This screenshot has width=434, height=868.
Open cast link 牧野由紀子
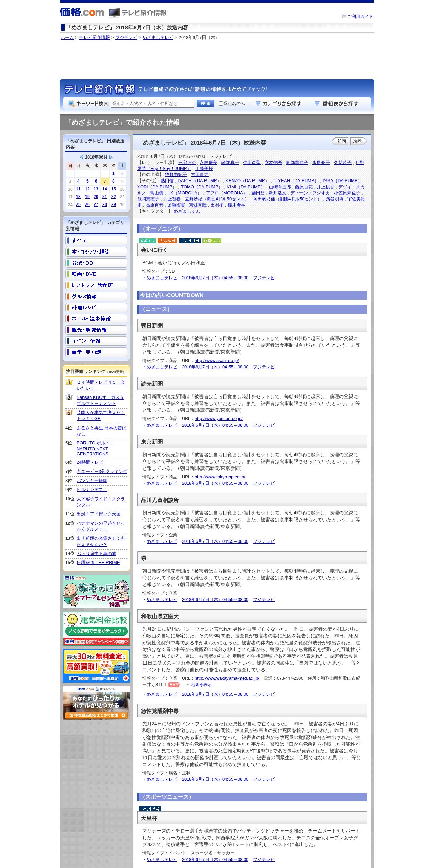click(x=176, y=175)
